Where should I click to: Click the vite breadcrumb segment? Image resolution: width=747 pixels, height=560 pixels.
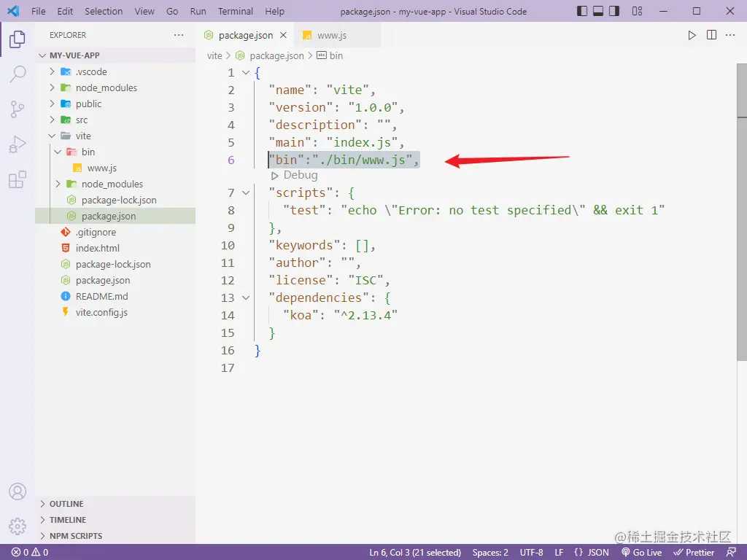pyautogui.click(x=214, y=55)
